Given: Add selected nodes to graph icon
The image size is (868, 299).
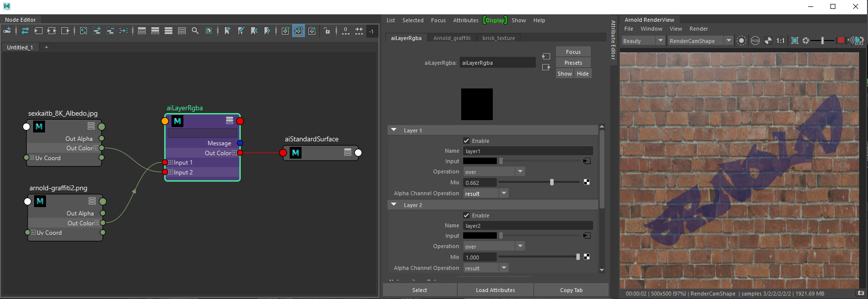Looking at the screenshot, I should tap(97, 31).
